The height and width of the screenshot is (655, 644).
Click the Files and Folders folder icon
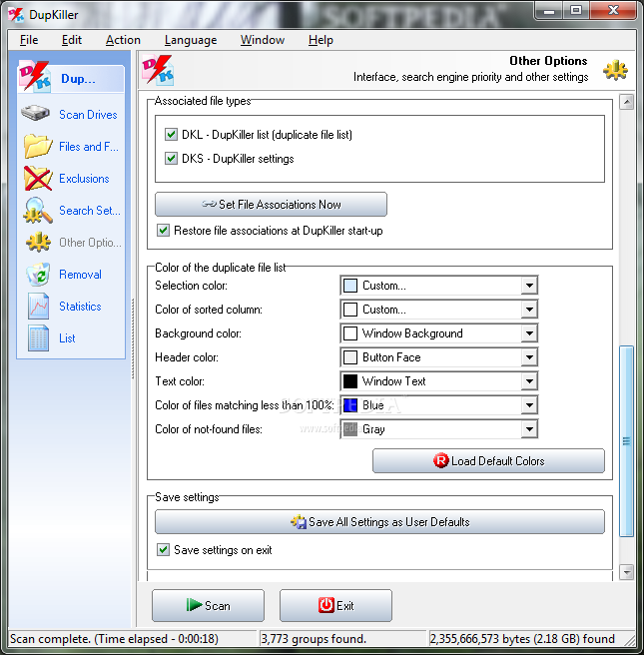point(38,146)
